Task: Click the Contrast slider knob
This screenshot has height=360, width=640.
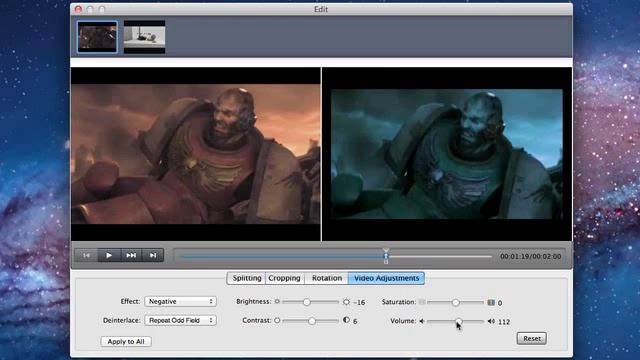Action: (312, 321)
